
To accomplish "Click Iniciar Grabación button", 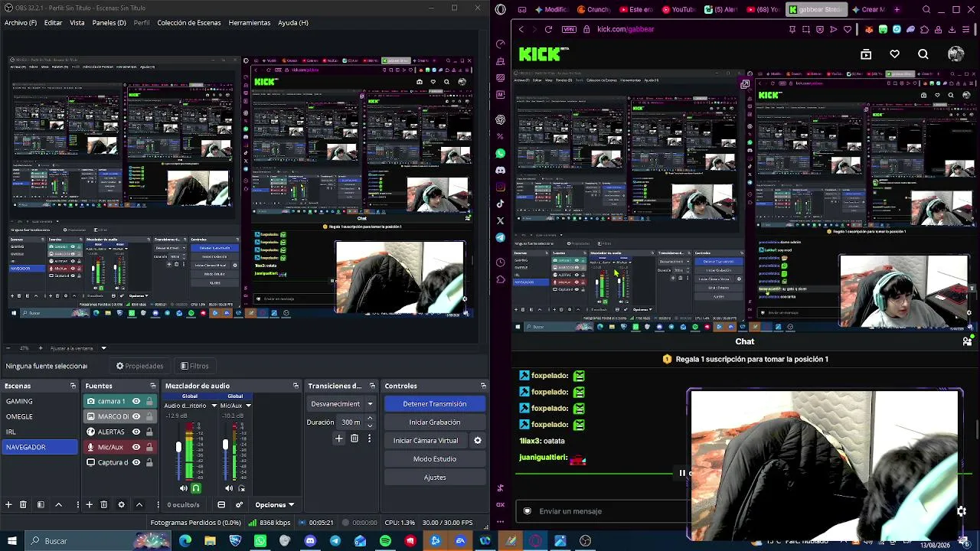I will (435, 422).
